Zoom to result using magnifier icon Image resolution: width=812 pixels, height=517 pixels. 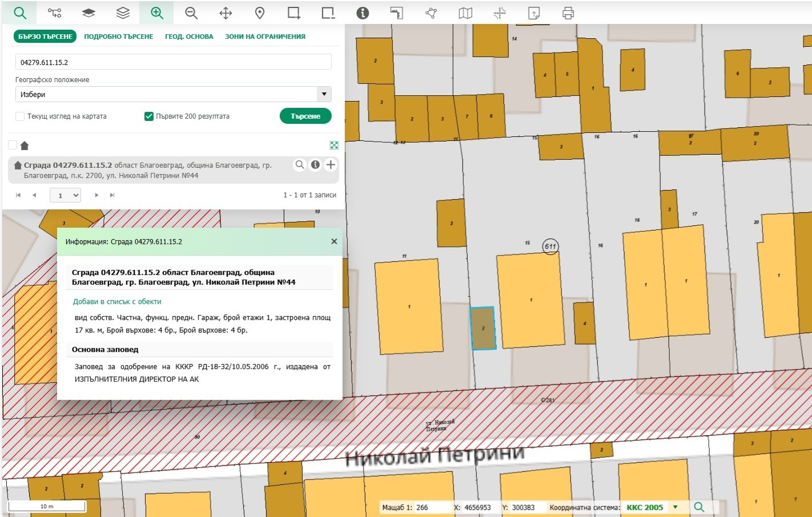[x=300, y=165]
